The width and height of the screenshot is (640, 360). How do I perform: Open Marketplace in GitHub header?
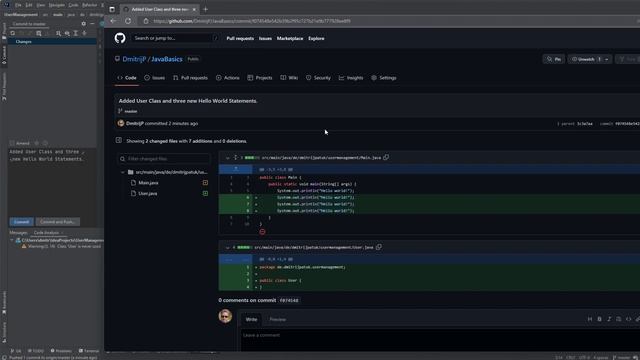pos(290,38)
